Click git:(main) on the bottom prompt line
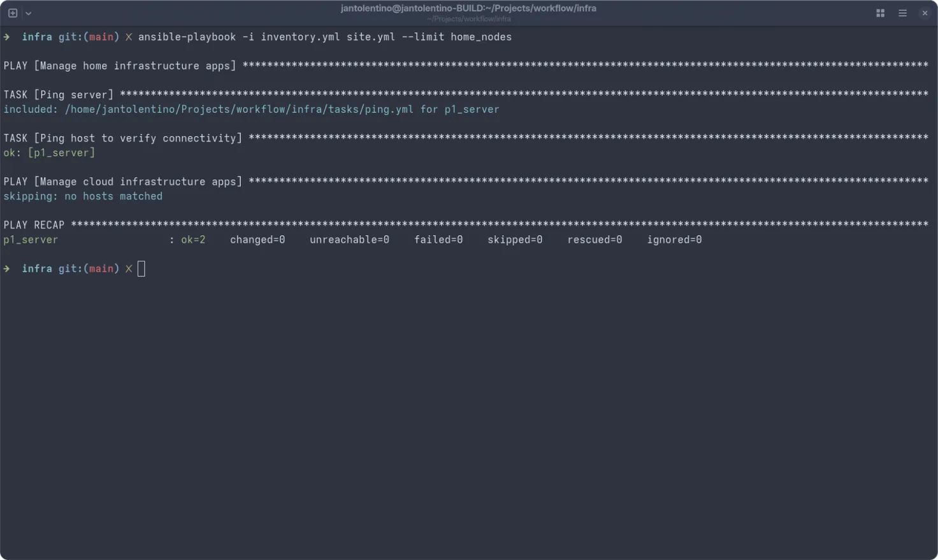 click(x=89, y=269)
